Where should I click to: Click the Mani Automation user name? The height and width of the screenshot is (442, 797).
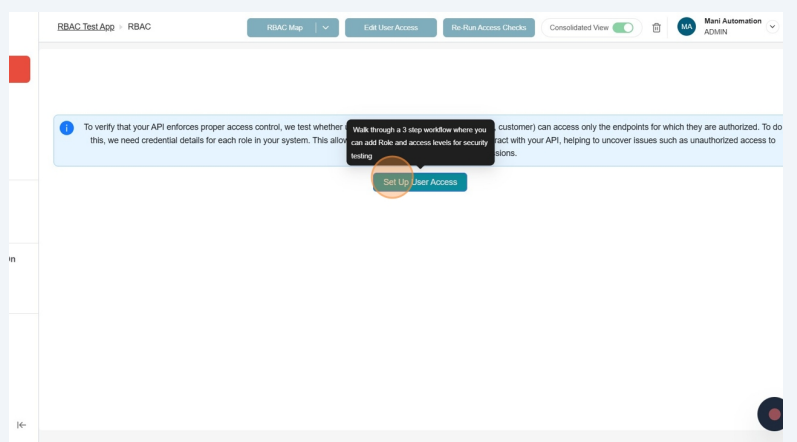pos(732,21)
